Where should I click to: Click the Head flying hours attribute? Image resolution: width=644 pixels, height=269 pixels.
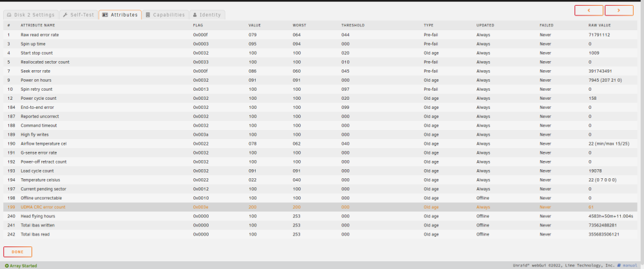(x=38, y=216)
